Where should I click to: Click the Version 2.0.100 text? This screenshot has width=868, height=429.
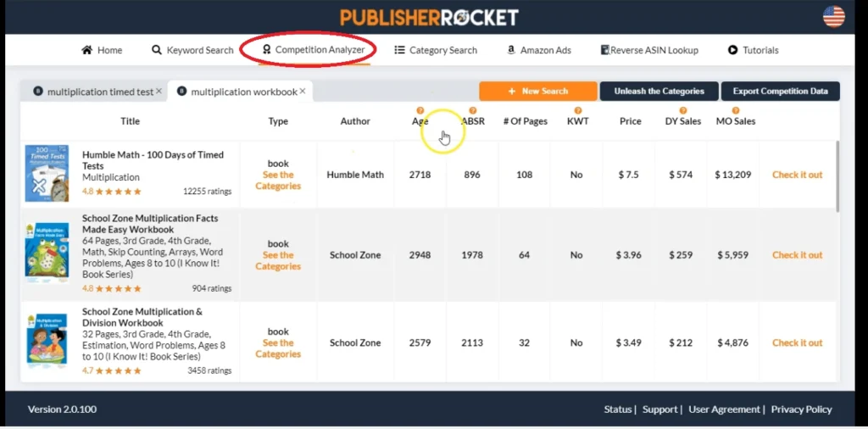pyautogui.click(x=62, y=409)
